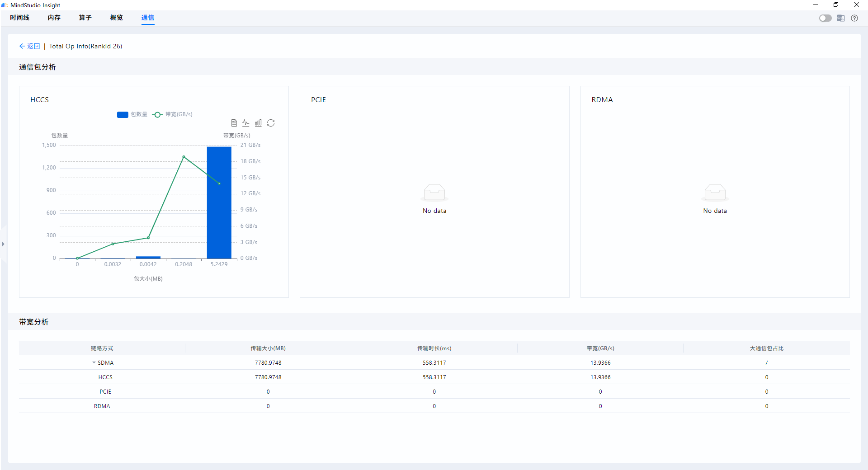Minimize the MindStudio Insight window

(816, 5)
